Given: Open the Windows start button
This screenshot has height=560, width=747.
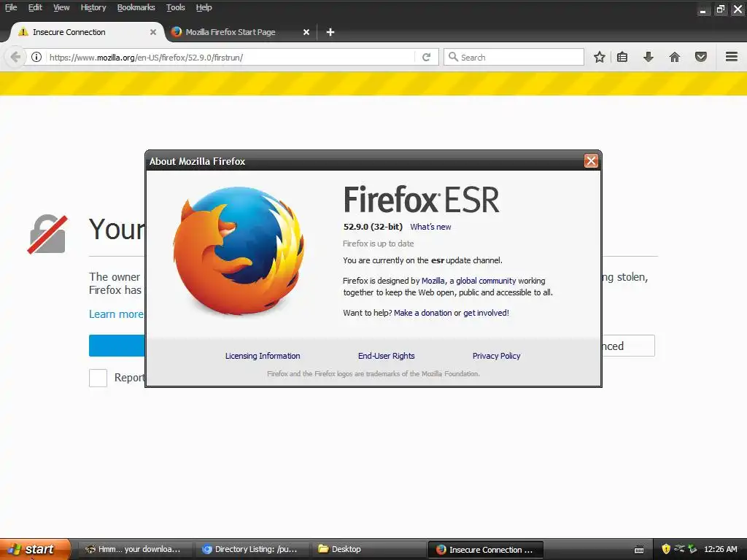Looking at the screenshot, I should coord(35,549).
